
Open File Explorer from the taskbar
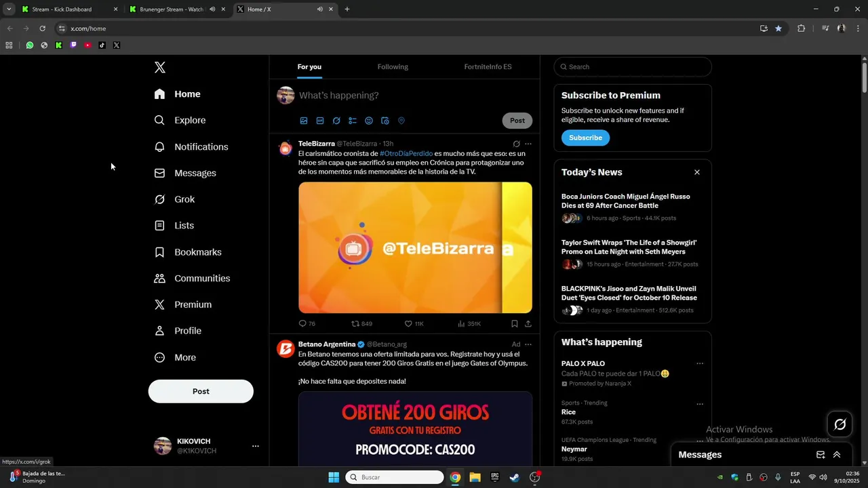pos(475,477)
